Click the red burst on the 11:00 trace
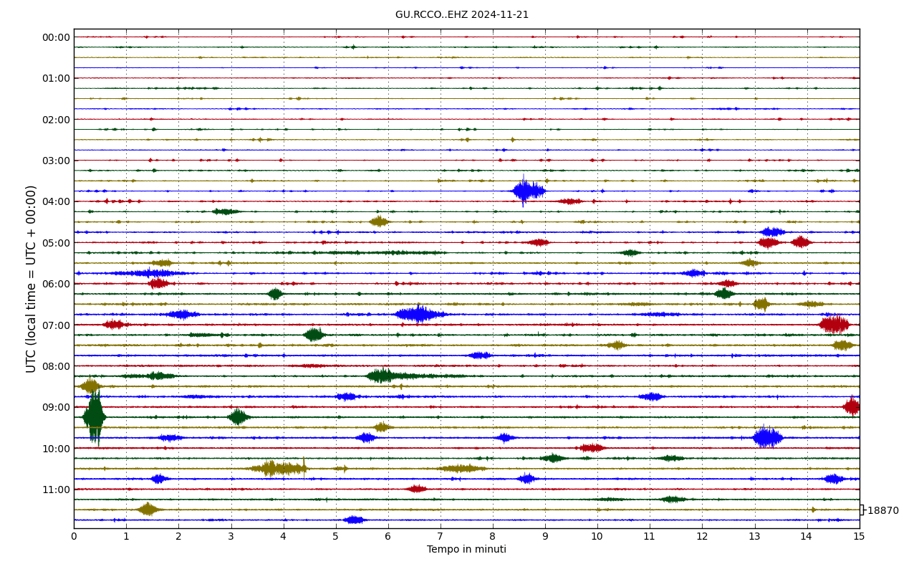924x587 pixels. coord(417,489)
